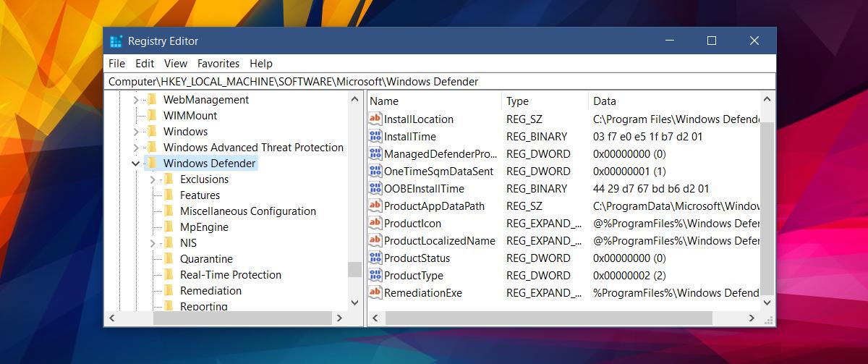Maximize the Registry Editor window
The width and height of the screenshot is (868, 364).
[711, 41]
